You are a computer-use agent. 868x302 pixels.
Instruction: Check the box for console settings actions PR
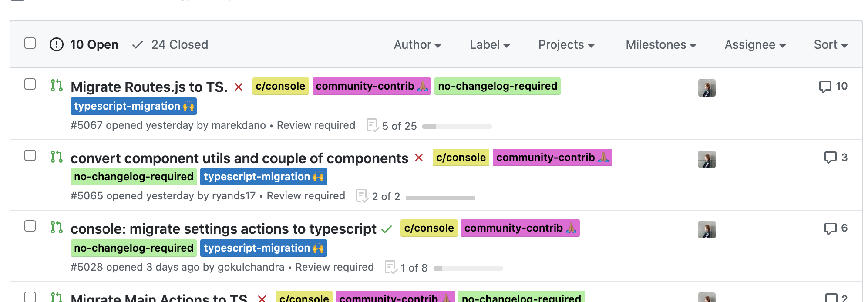coord(30,226)
